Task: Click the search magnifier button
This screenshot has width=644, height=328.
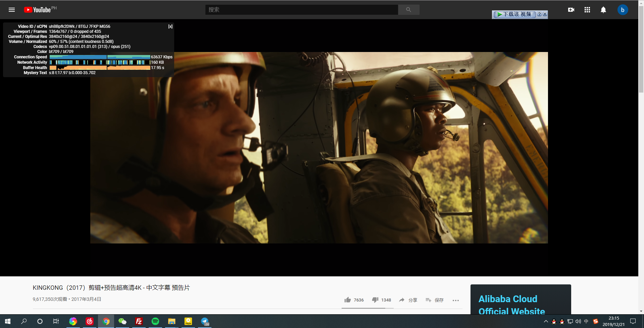Action: [x=408, y=10]
